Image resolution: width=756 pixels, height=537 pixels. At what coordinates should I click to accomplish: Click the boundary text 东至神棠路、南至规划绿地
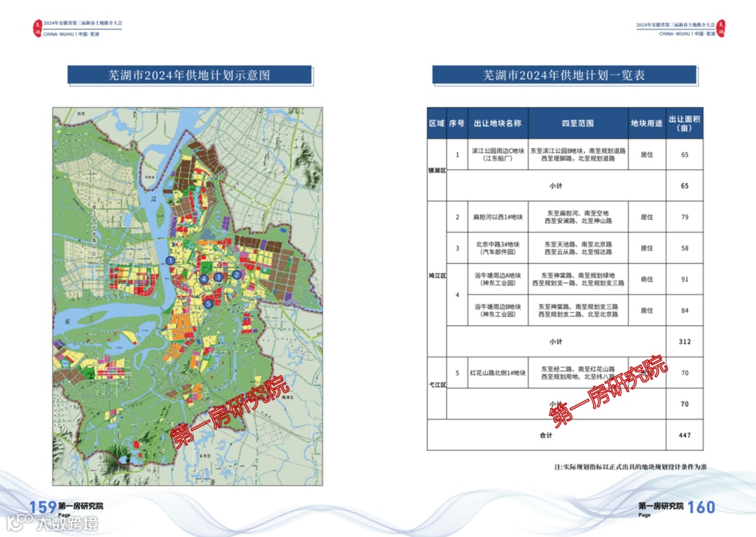click(x=578, y=275)
